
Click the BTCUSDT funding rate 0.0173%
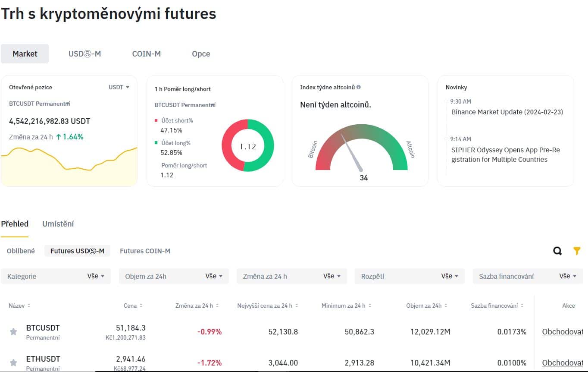pos(512,332)
